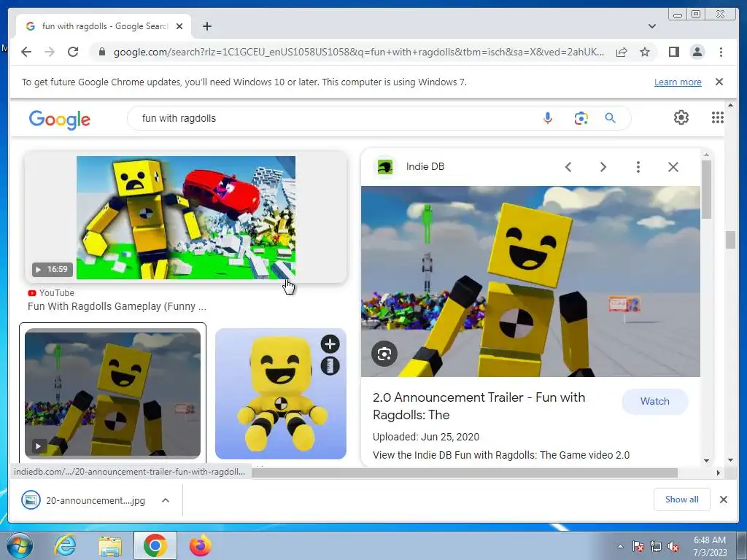Open Chrome's three-dot menu

[721, 52]
